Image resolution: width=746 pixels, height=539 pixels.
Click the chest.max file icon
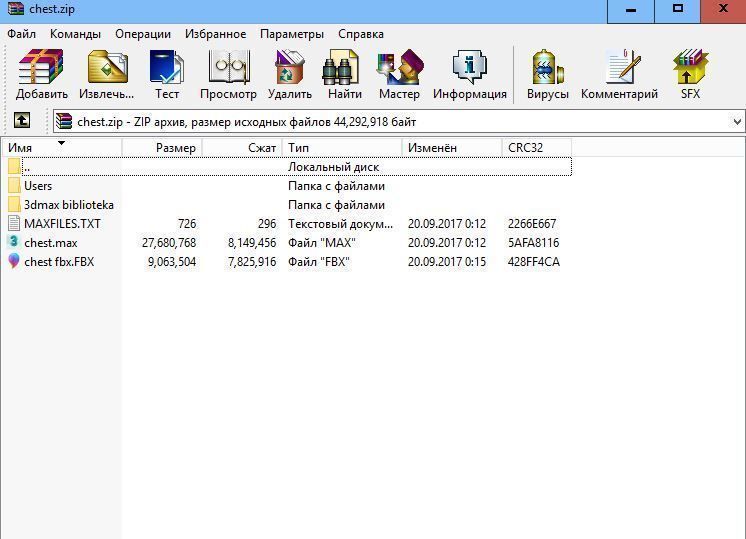pos(14,242)
